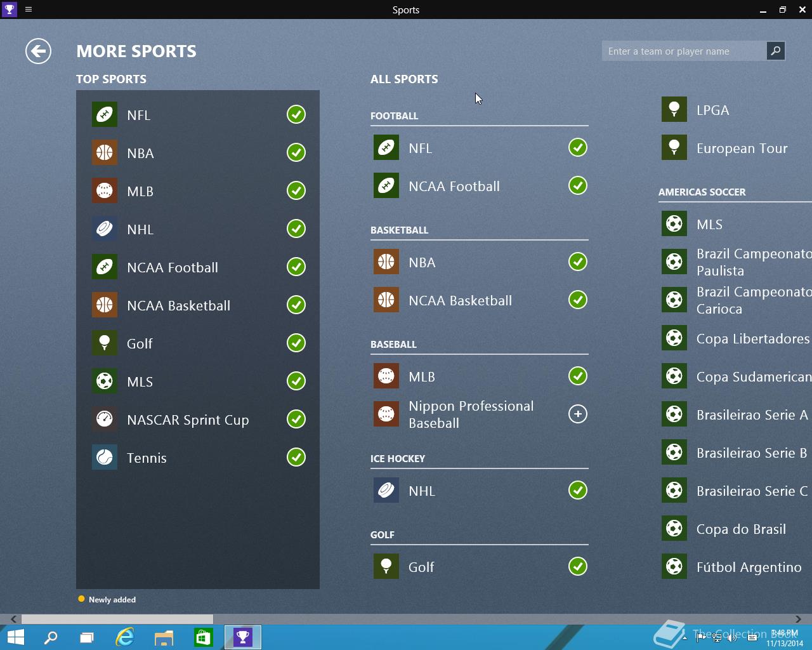Open the European Tour golf icon
812x650 pixels.
674,147
